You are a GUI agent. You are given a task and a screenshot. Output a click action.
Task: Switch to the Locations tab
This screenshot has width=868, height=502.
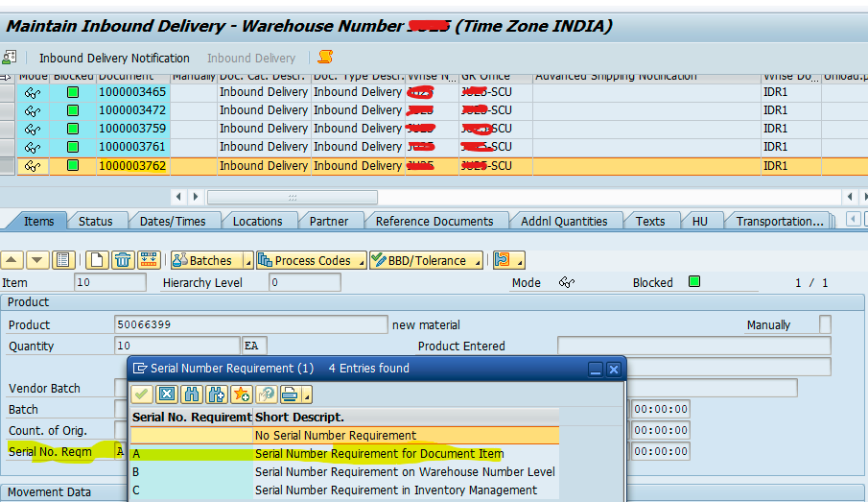(257, 221)
